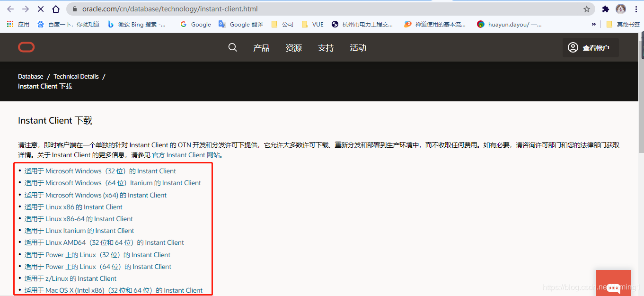The image size is (644, 296).
Task: Open the browser home page
Action: click(56, 9)
